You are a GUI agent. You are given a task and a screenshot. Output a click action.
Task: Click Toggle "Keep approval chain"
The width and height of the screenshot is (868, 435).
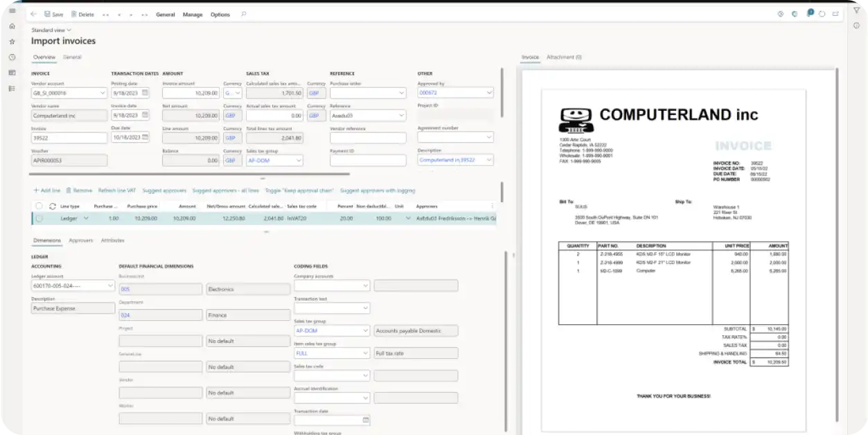(x=299, y=190)
